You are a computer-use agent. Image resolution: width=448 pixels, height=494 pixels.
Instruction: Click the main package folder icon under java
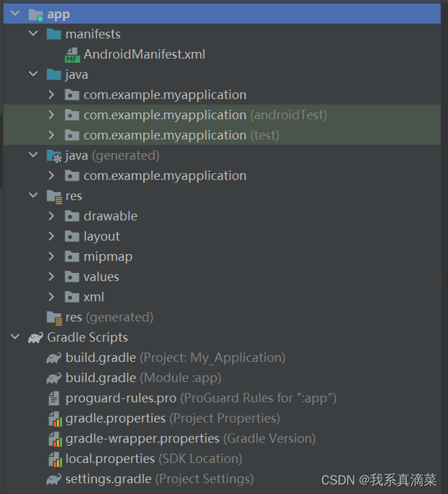(x=72, y=95)
